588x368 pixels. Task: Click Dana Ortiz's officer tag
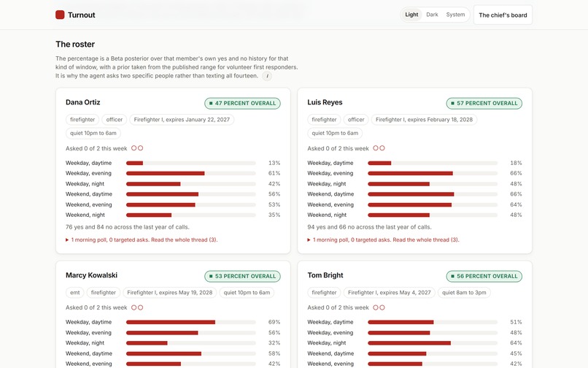pyautogui.click(x=115, y=120)
